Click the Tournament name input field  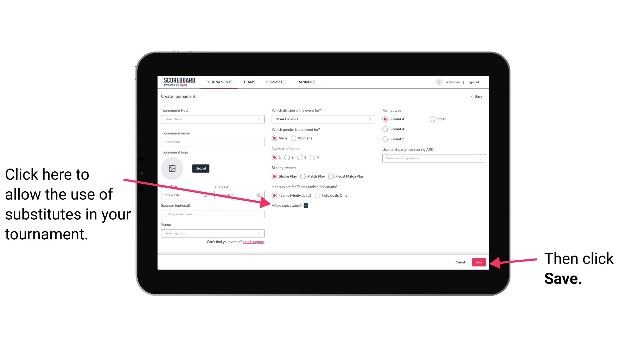(213, 142)
